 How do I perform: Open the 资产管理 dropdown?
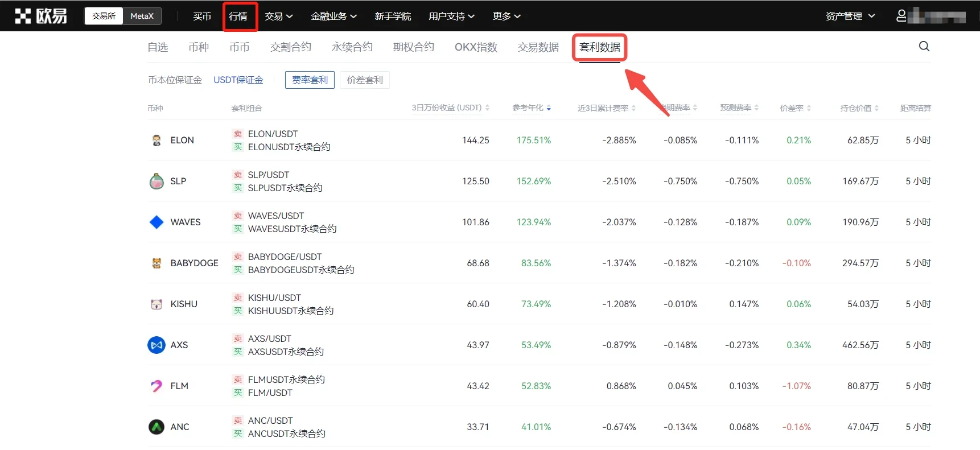(850, 16)
